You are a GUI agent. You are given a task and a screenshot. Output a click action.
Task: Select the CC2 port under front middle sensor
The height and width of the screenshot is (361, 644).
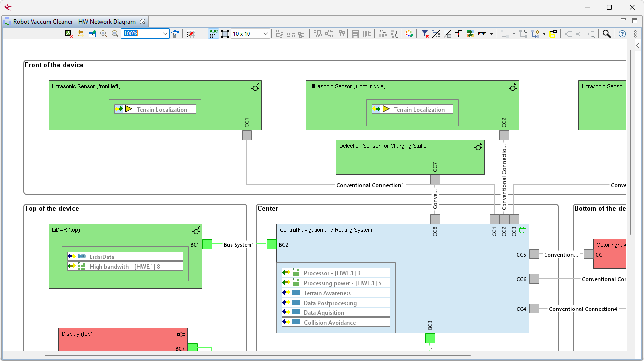pos(504,135)
